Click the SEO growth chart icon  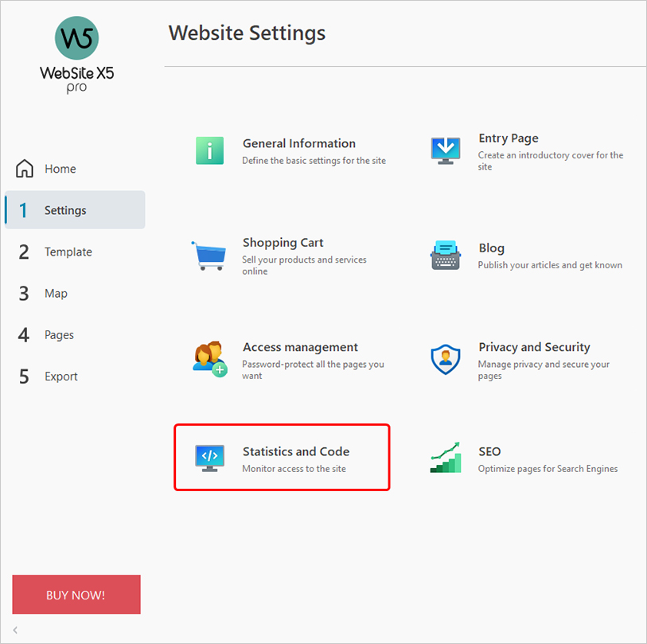point(446,458)
